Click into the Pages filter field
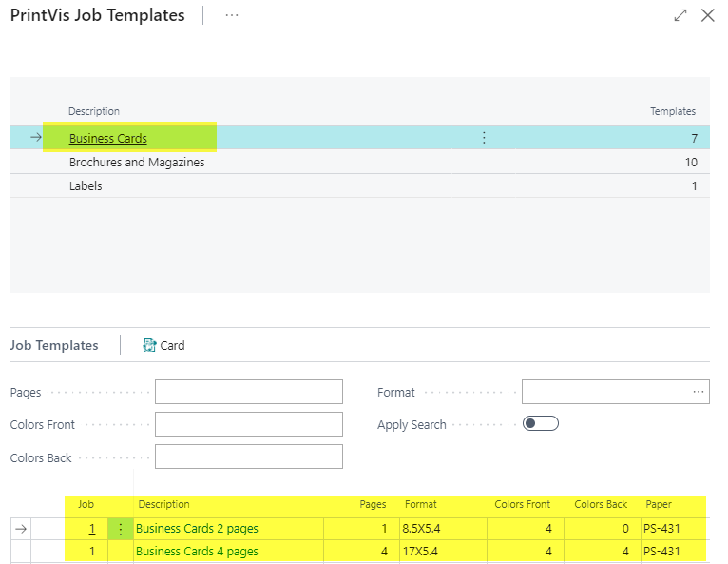The height and width of the screenshot is (564, 728). [x=249, y=392]
